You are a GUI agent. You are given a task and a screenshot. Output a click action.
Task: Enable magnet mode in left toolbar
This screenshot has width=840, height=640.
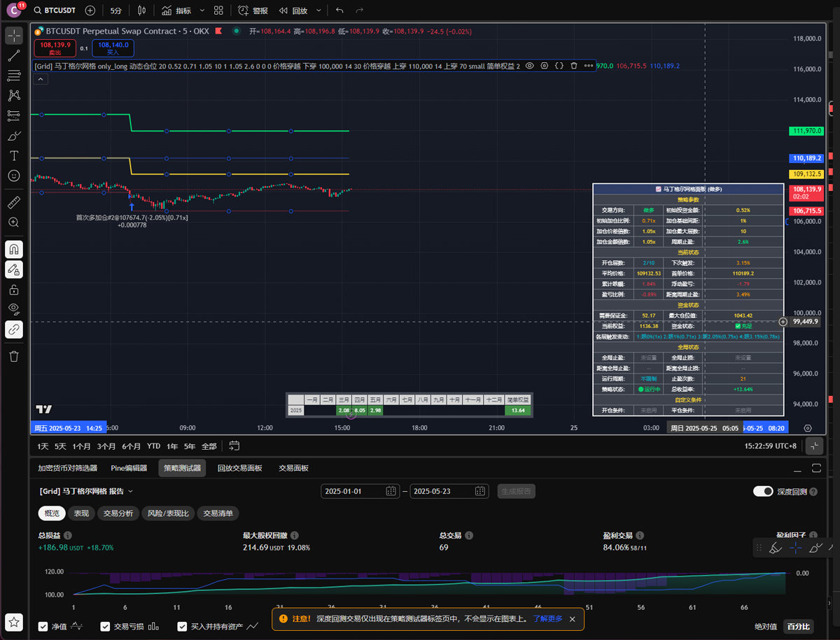tap(14, 249)
